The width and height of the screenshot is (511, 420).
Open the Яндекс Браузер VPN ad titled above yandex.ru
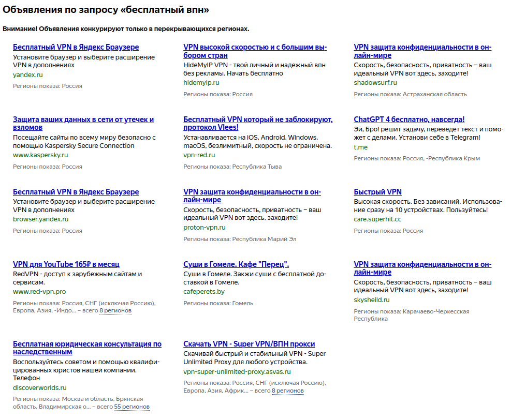click(76, 47)
